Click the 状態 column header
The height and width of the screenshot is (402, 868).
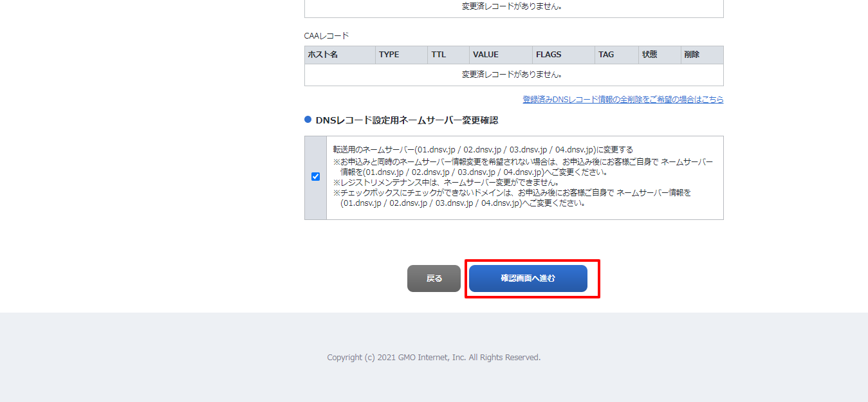[649, 55]
